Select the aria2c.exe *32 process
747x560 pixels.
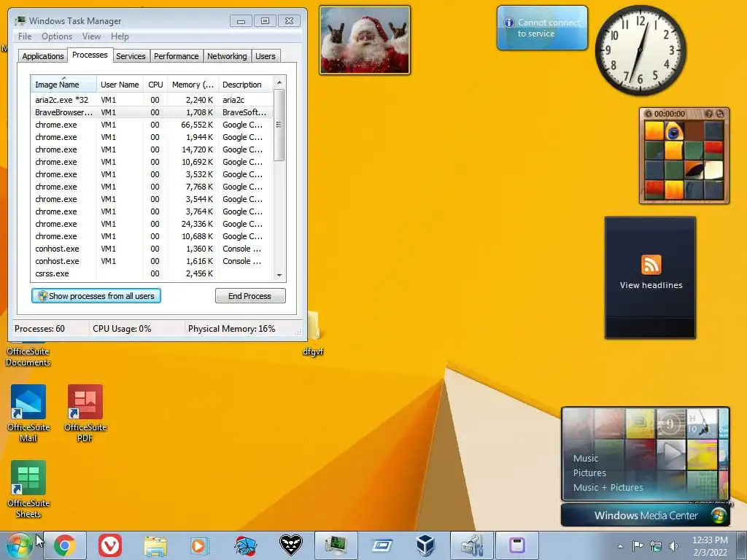click(152, 99)
